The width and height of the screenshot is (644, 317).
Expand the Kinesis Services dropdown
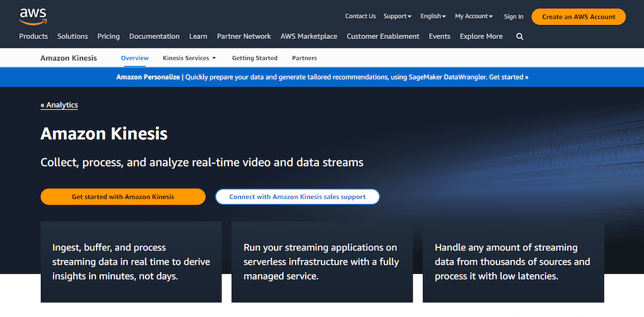[189, 58]
